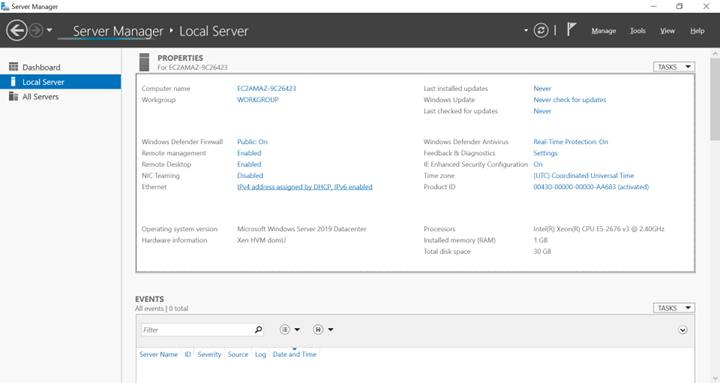The image size is (720, 383).
Task: Click Remote management Enabled link
Action: coord(249,153)
